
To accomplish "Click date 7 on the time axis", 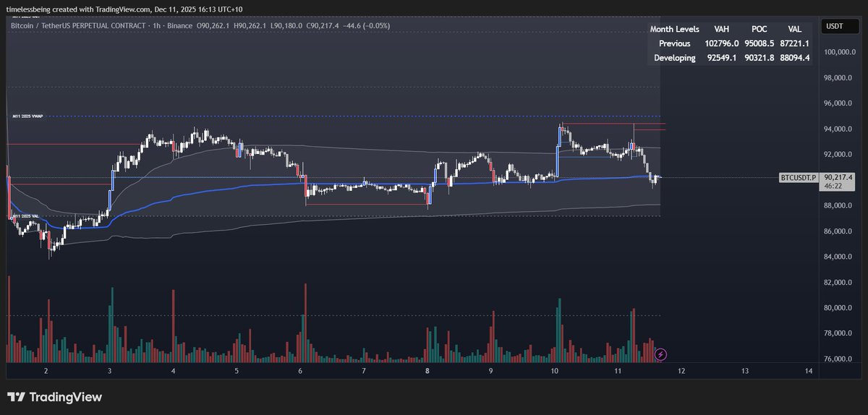I will pos(364,371).
